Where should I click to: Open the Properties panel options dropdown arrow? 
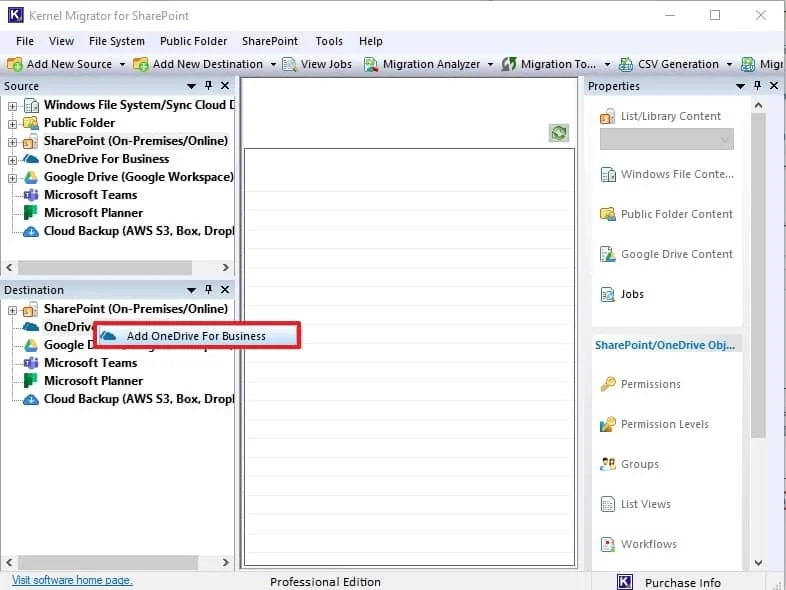(740, 86)
